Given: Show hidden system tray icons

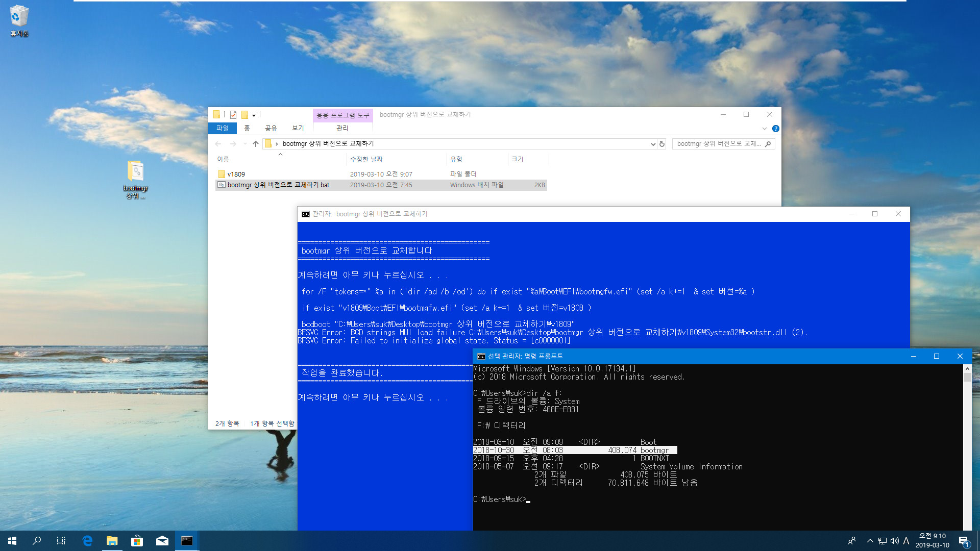Looking at the screenshot, I should pyautogui.click(x=870, y=541).
